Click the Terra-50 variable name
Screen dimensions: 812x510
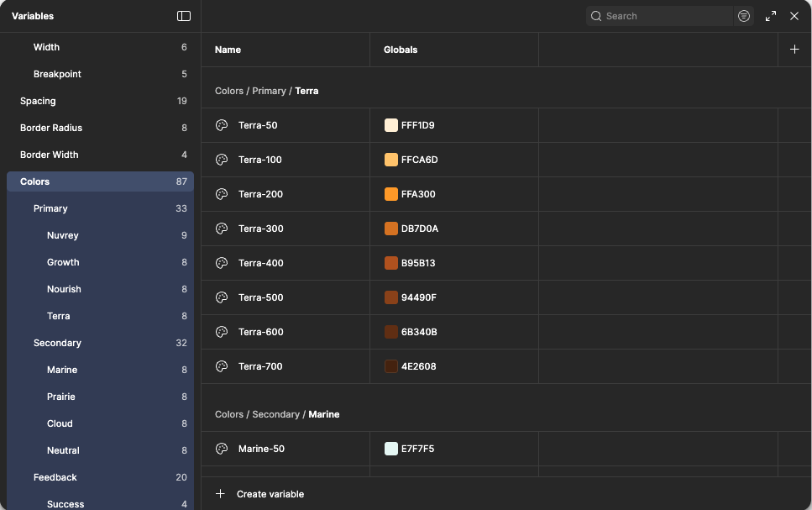pos(258,125)
